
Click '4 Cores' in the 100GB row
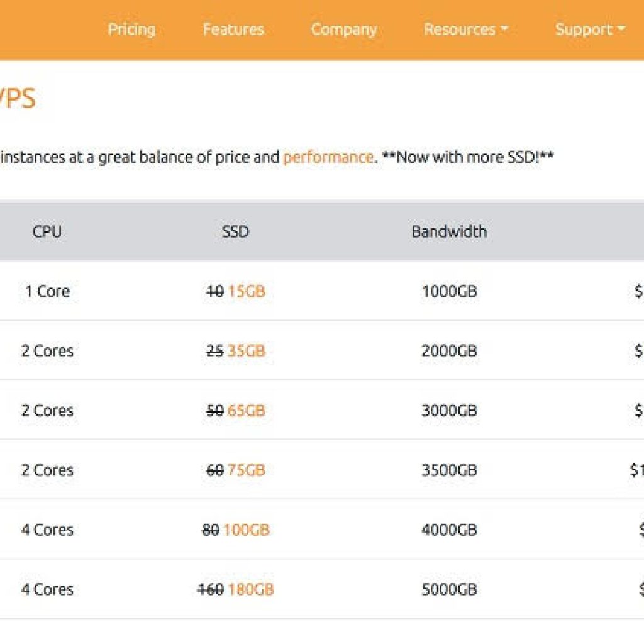47,530
